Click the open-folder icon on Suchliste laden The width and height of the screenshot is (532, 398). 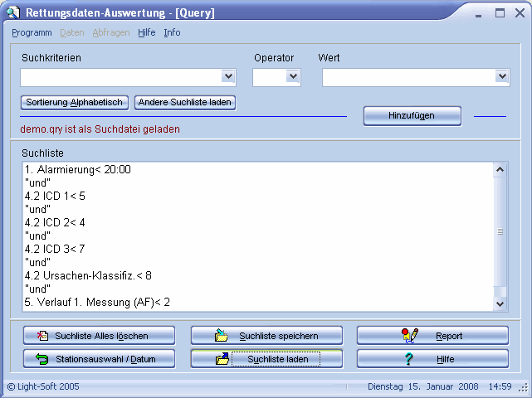click(222, 359)
